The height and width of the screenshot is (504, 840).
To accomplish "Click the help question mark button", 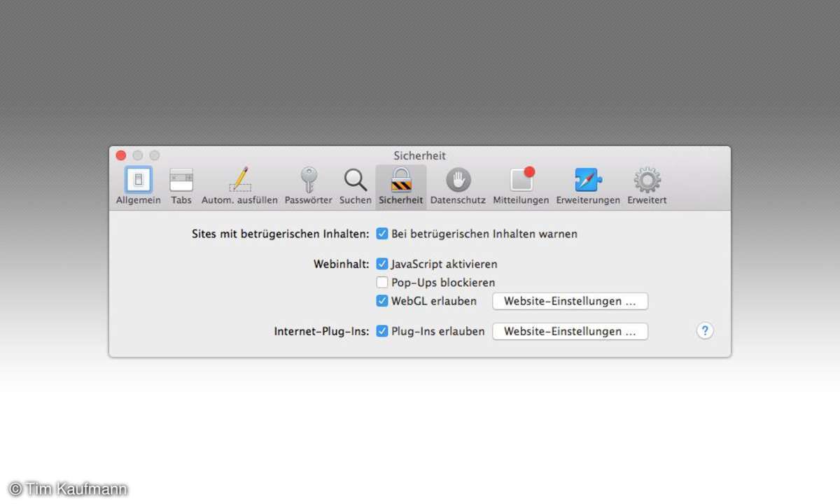I will 705,331.
